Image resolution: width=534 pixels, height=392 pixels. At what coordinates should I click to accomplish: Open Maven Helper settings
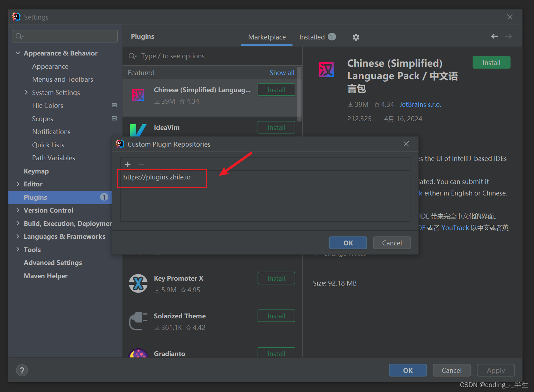click(46, 276)
